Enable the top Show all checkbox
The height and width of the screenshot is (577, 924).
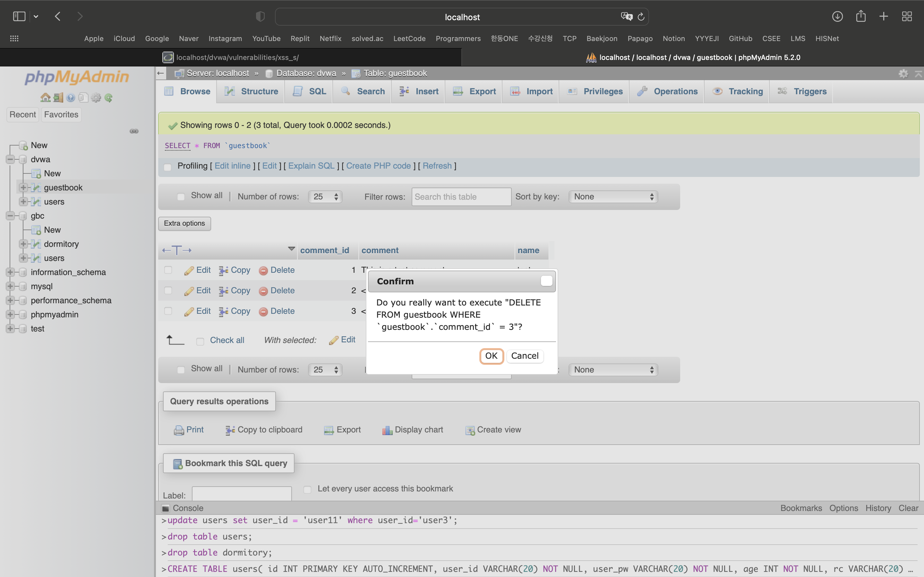(x=181, y=197)
